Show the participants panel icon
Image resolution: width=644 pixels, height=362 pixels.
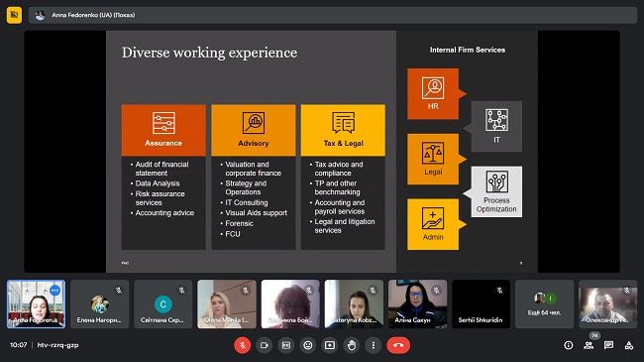coord(589,345)
